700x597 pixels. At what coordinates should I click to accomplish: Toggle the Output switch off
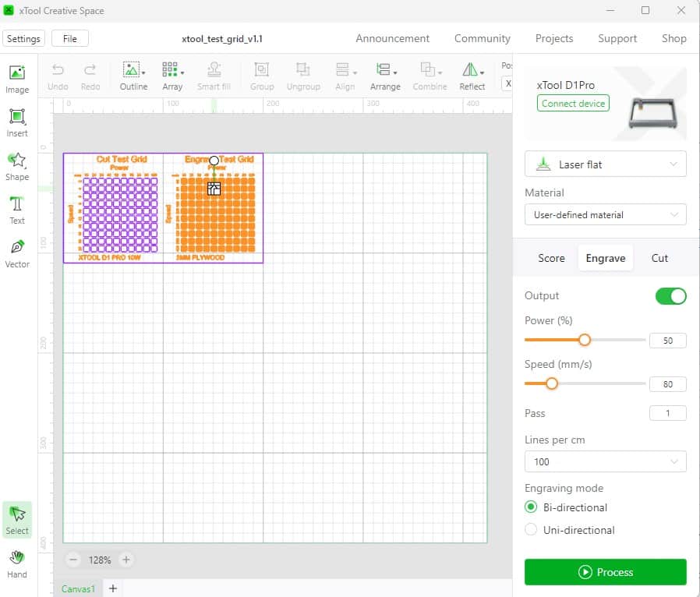coord(670,296)
